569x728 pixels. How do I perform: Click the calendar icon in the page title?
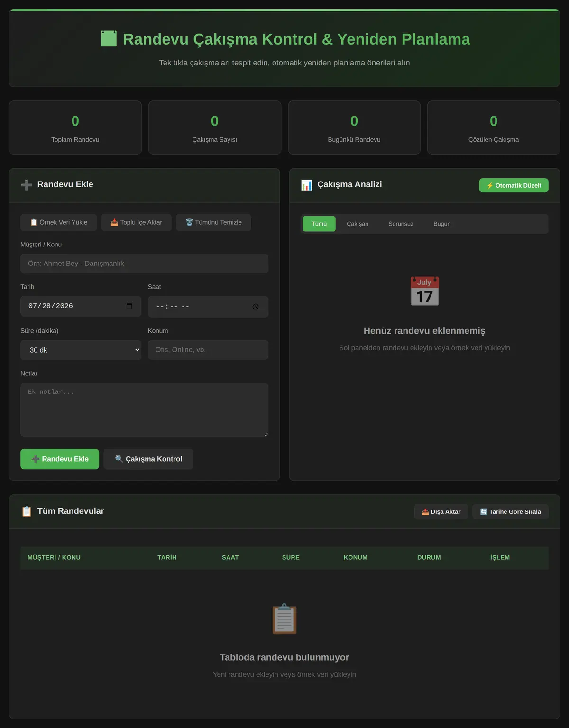pyautogui.click(x=109, y=39)
